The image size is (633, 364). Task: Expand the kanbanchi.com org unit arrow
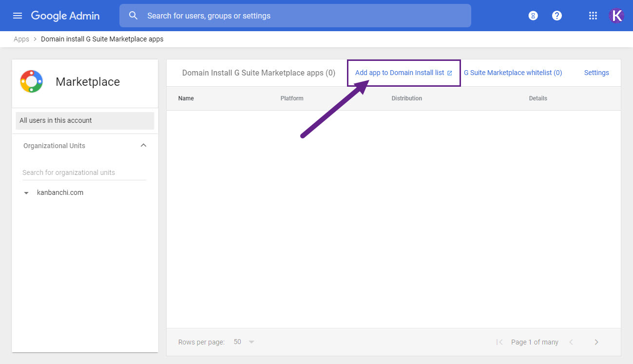pyautogui.click(x=26, y=193)
